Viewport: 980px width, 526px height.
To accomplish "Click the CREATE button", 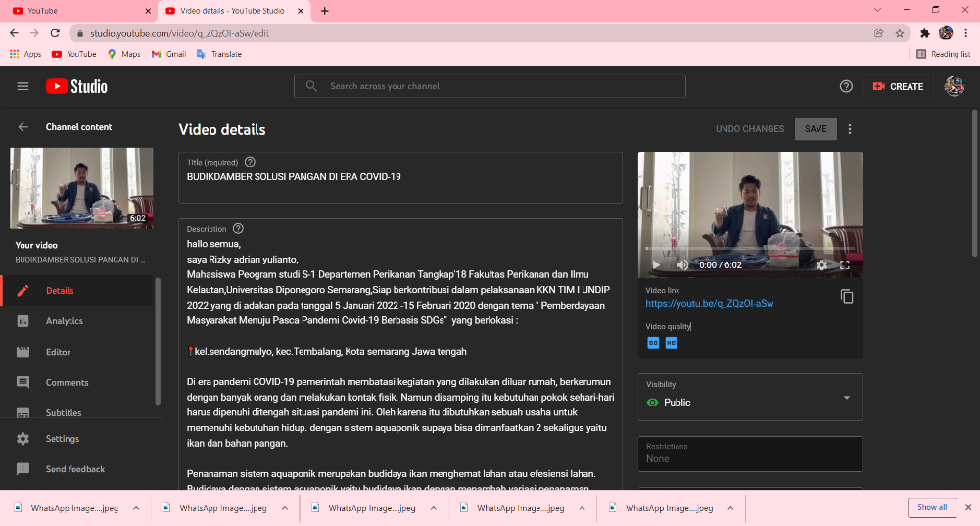I will tap(898, 86).
